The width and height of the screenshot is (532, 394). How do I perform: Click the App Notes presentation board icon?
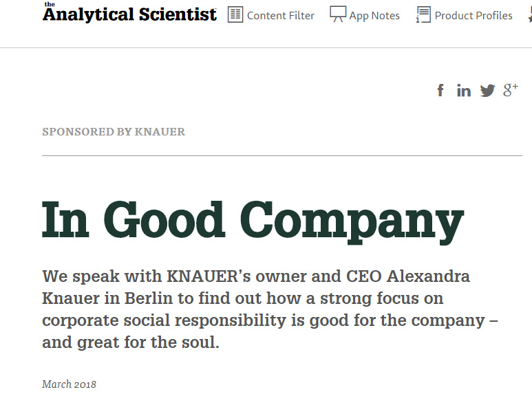(338, 14)
